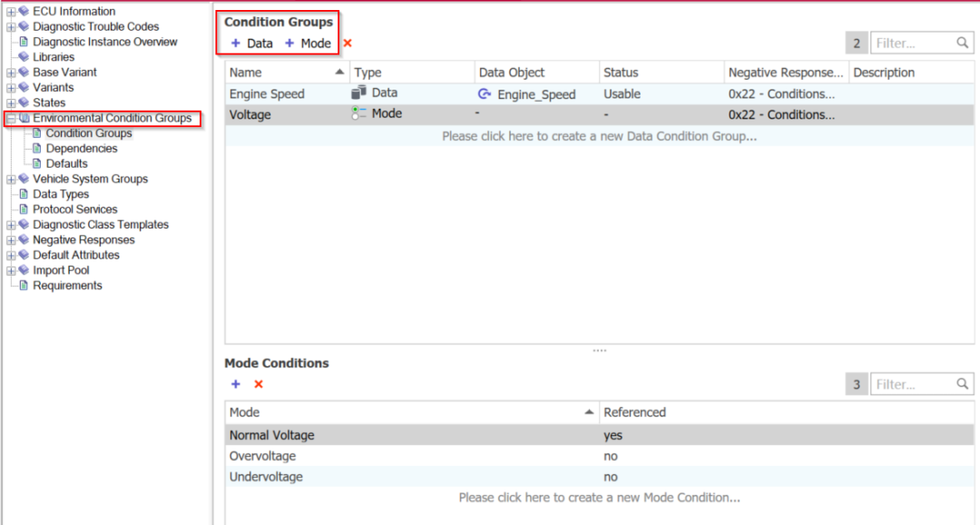Add a new Data condition group

coord(252,44)
